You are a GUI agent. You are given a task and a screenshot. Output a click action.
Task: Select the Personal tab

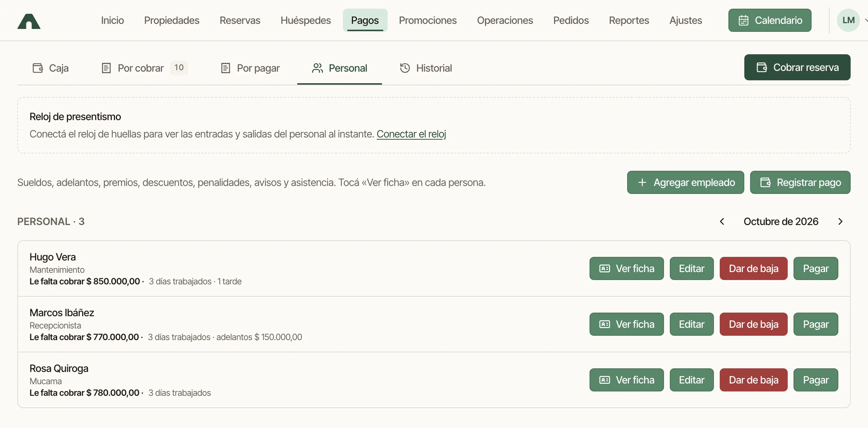(x=340, y=68)
